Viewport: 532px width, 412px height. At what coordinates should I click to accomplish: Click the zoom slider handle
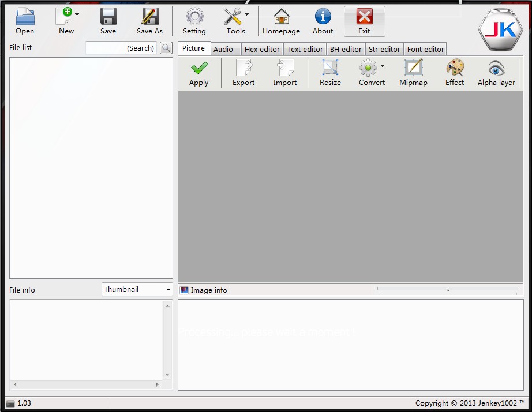pyautogui.click(x=448, y=289)
